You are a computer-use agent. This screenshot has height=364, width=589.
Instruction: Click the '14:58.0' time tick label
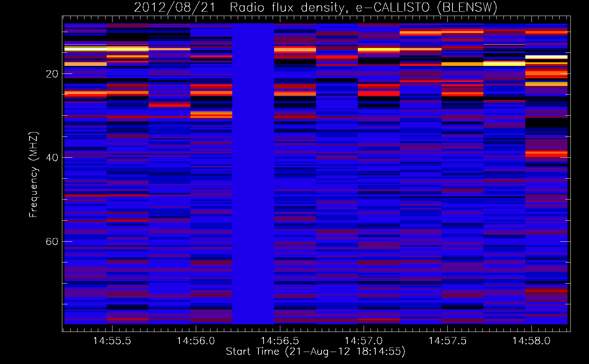[531, 341]
